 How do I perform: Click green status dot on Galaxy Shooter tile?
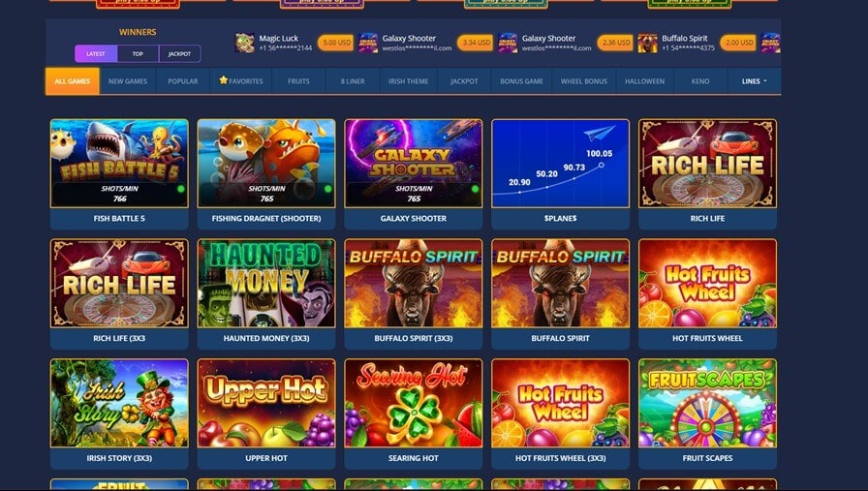point(475,189)
